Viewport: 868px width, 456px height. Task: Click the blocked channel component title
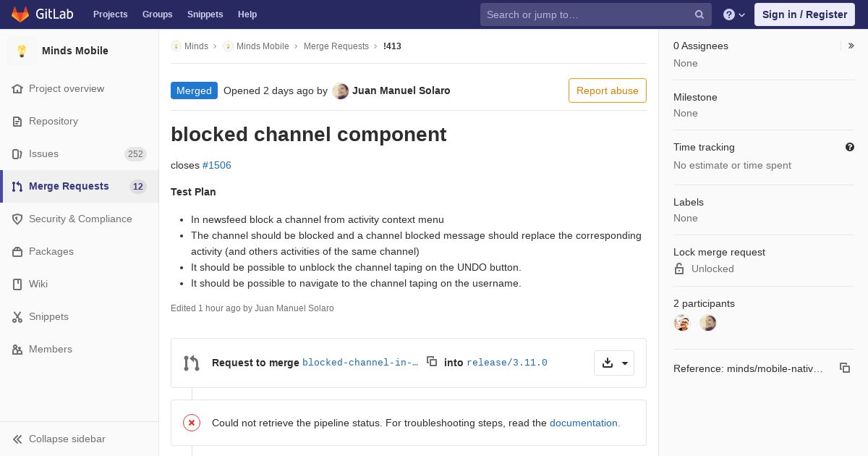tap(309, 135)
